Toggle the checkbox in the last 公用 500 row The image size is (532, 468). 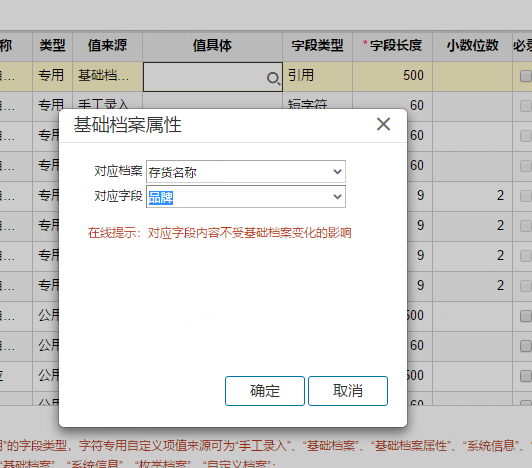(526, 376)
